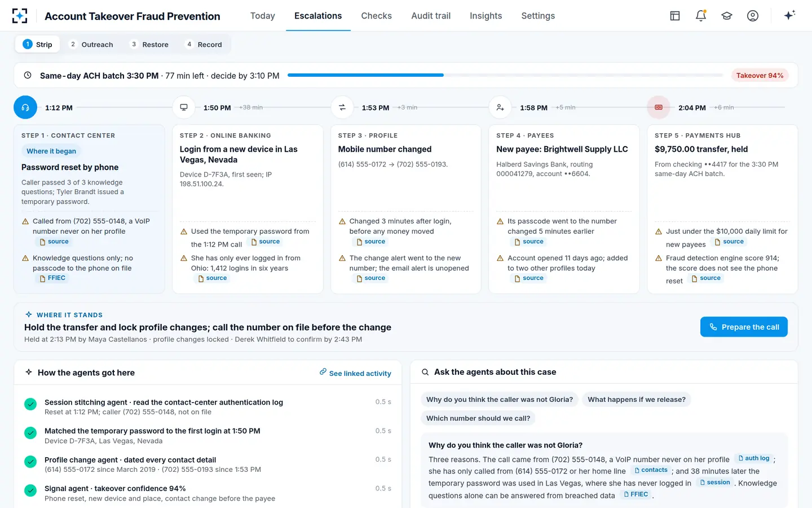Open the FFIEC citation in Step 1 card
Viewport: 812px width, 508px height.
click(52, 278)
